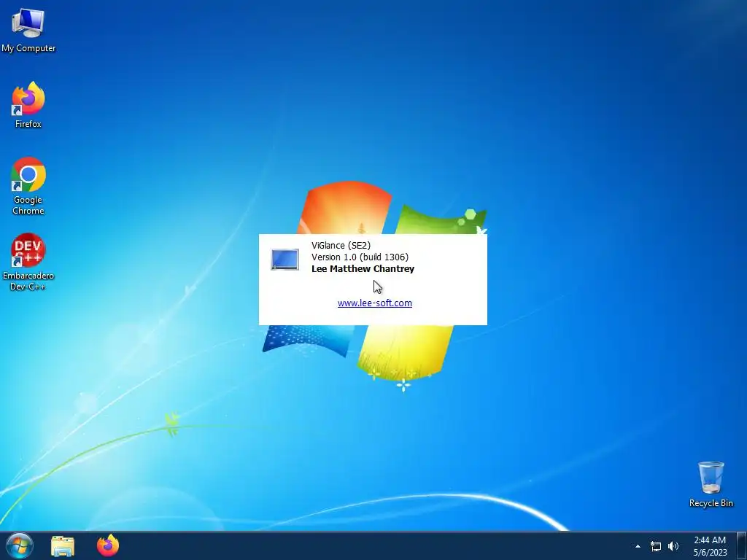Image resolution: width=747 pixels, height=560 pixels.
Task: Click the ViGlance monitor icon
Action: (285, 260)
